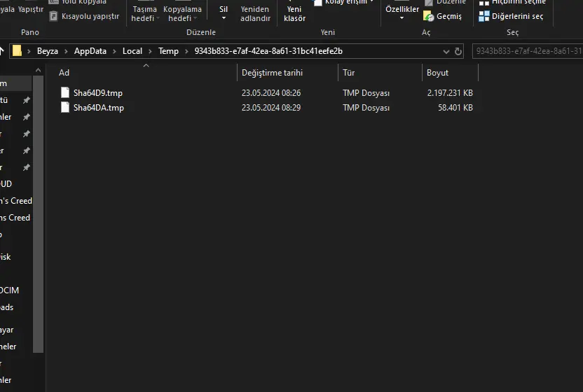Screen dimensions: 583x392
Task: Click Local in the breadcrumb path
Action: [x=132, y=51]
